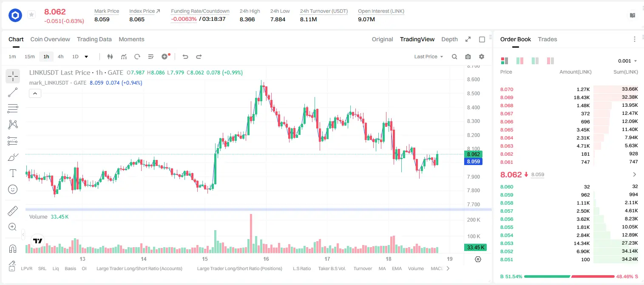
Task: Open chart settings gear icon
Action: (x=482, y=57)
